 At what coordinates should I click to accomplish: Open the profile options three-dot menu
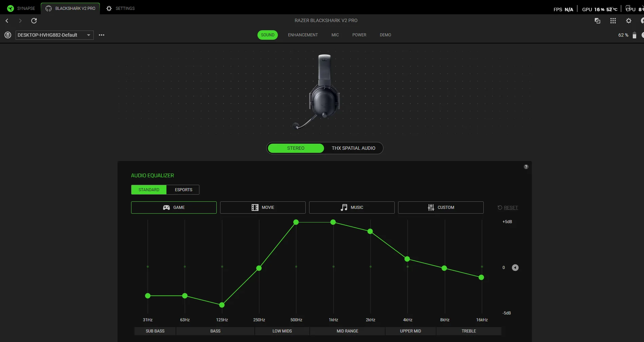pos(102,35)
